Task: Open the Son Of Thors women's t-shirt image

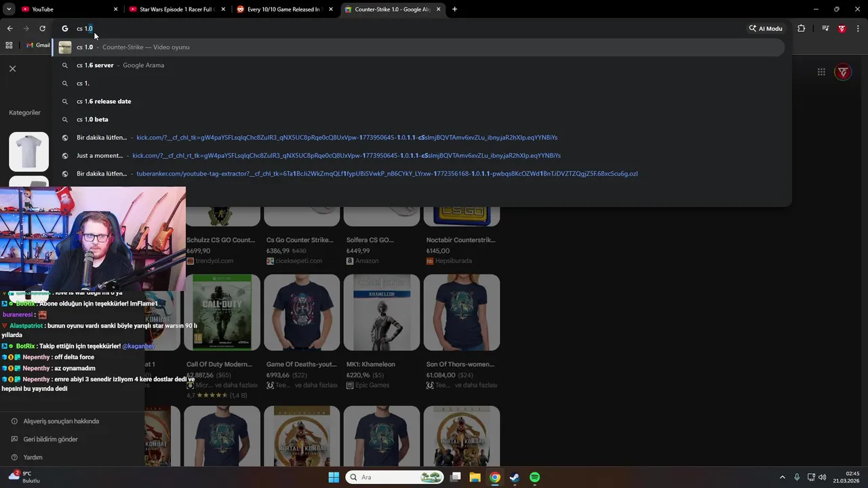Action: 462,312
